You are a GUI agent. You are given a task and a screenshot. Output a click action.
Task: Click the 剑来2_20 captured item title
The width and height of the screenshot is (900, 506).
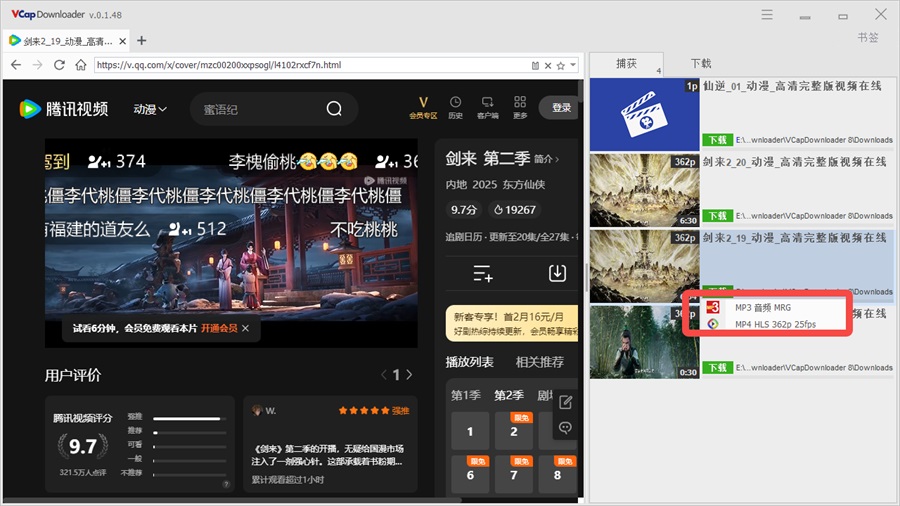coord(794,162)
